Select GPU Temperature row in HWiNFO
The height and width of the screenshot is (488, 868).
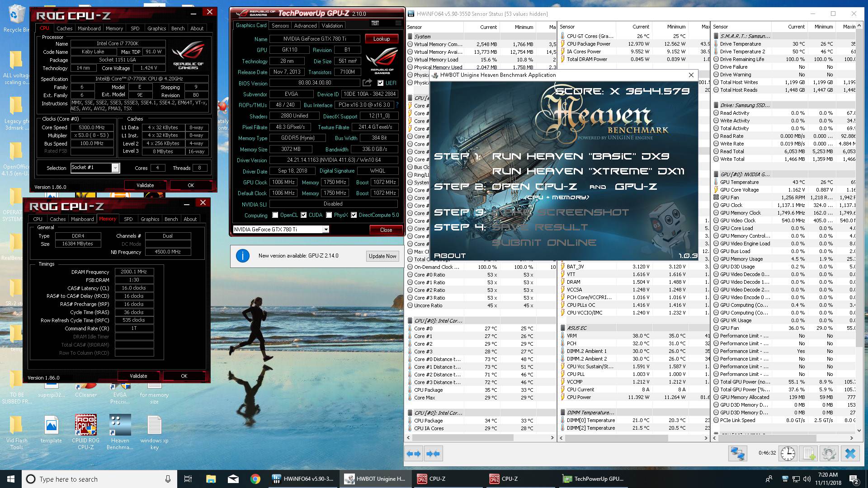(x=784, y=182)
